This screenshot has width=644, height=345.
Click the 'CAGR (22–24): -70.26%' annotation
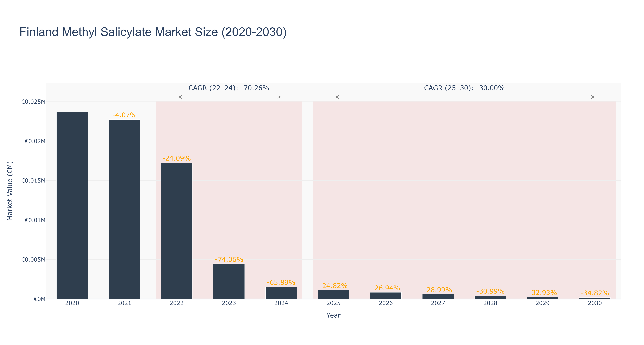pos(229,88)
